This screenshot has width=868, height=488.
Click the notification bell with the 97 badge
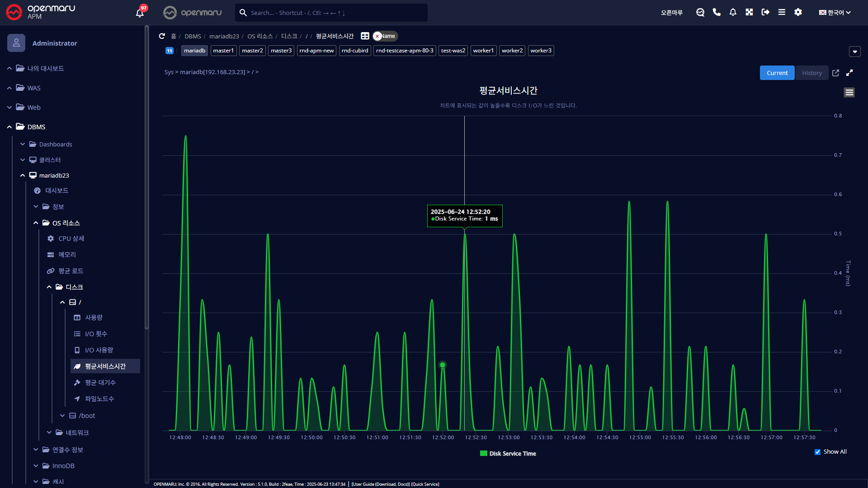[x=140, y=13]
